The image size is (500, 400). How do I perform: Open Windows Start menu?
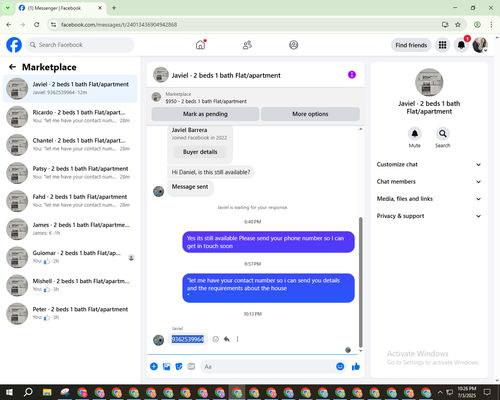pos(9,392)
